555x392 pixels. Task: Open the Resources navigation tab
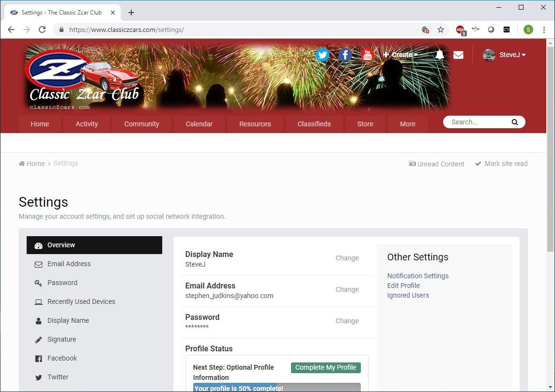(255, 124)
